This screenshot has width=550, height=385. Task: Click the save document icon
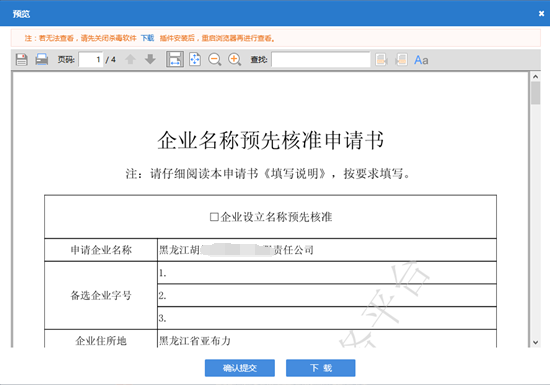point(21,59)
